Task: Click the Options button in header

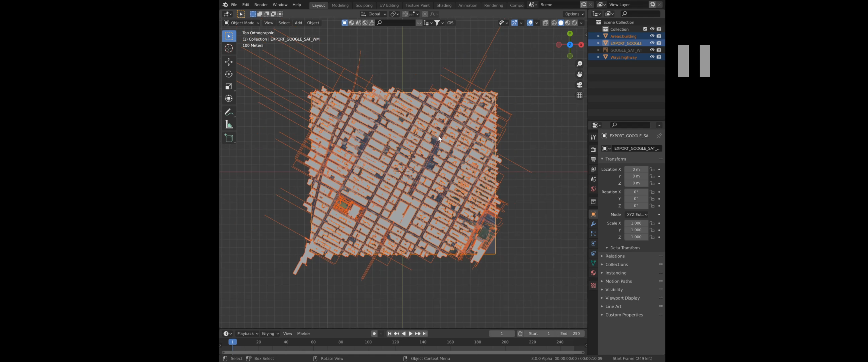Action: click(574, 14)
